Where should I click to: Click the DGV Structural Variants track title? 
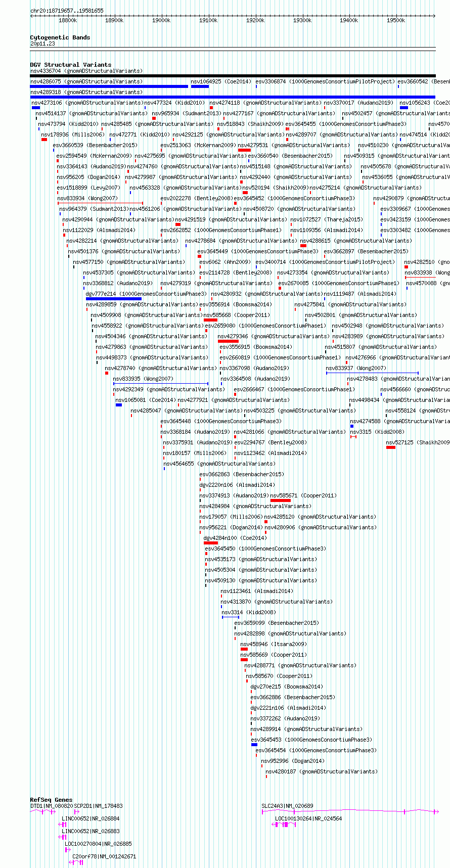point(71,65)
